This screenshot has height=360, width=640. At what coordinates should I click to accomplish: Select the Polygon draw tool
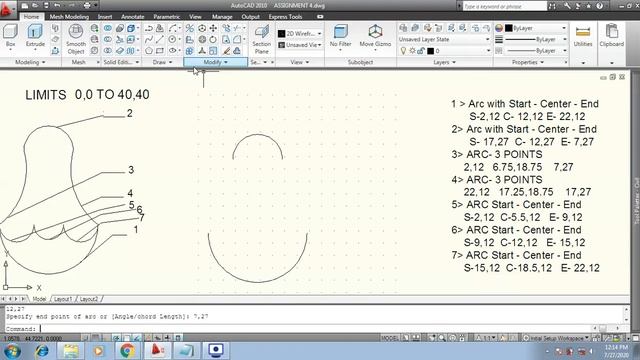click(149, 51)
